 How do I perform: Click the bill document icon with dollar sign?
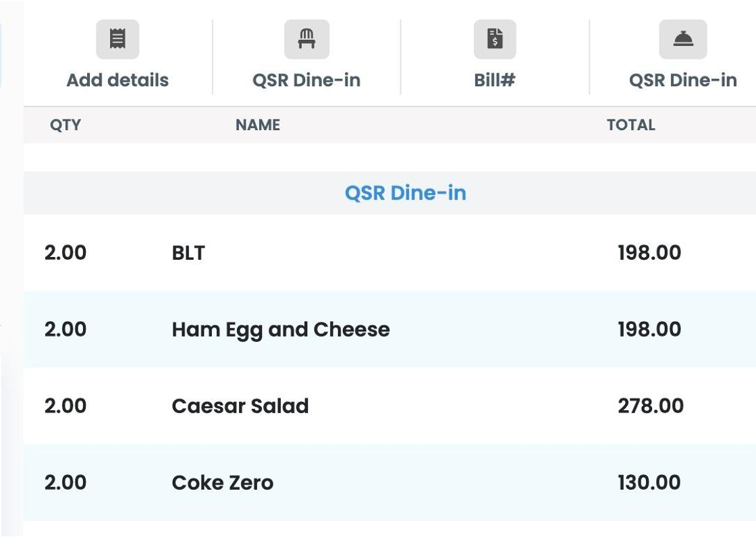point(495,39)
